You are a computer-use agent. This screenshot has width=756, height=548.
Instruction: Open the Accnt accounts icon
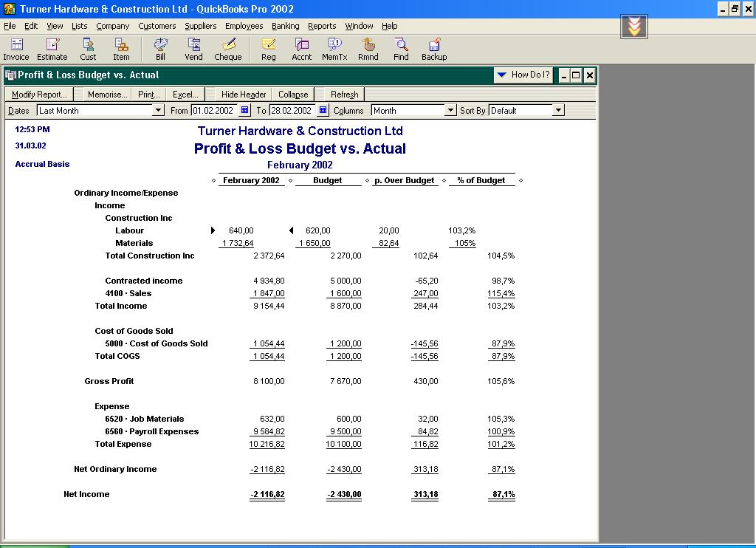pos(302,49)
